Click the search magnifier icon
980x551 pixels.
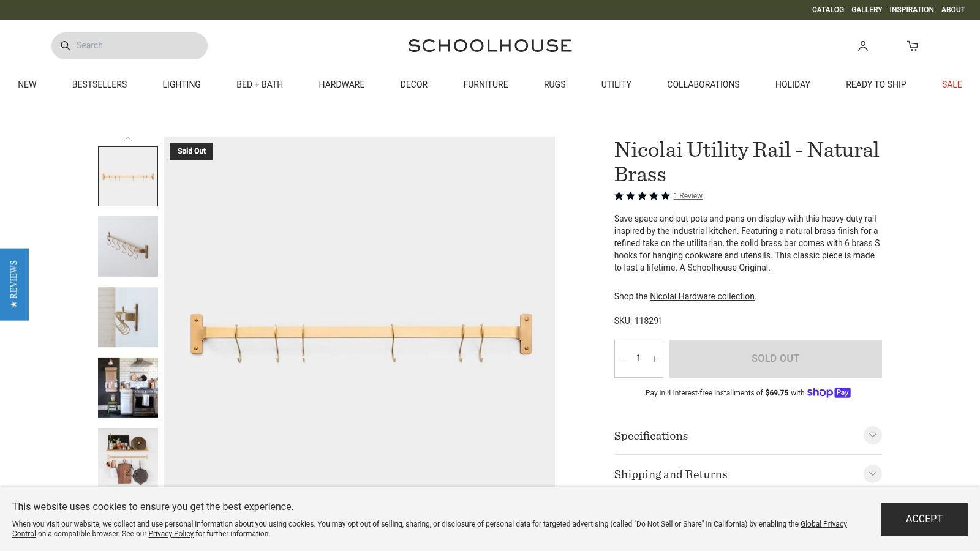[x=65, y=46]
